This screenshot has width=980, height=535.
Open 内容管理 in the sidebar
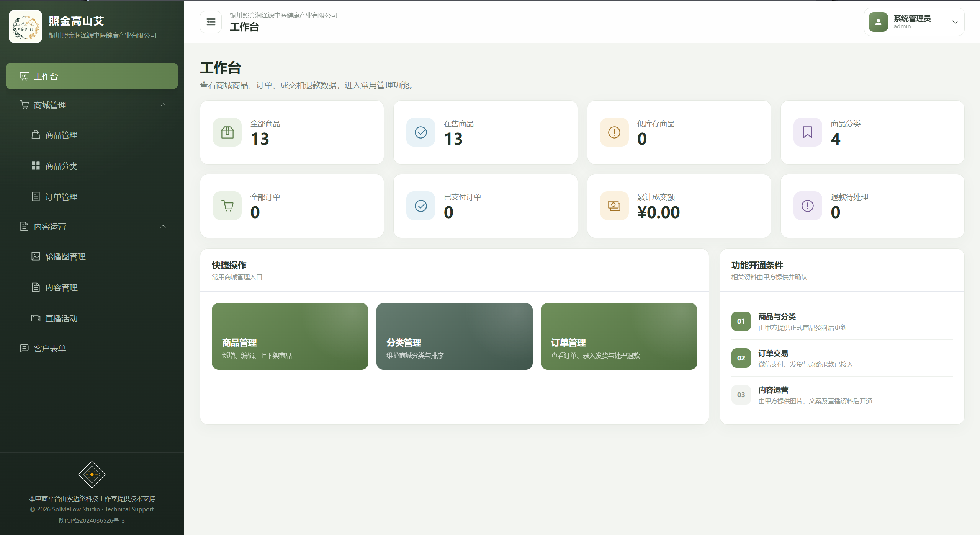[92, 287]
